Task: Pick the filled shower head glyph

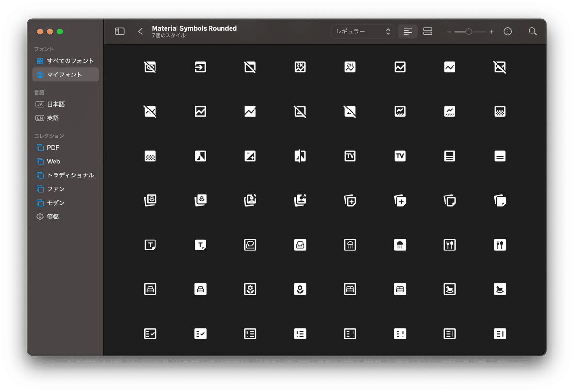Action: pos(400,245)
